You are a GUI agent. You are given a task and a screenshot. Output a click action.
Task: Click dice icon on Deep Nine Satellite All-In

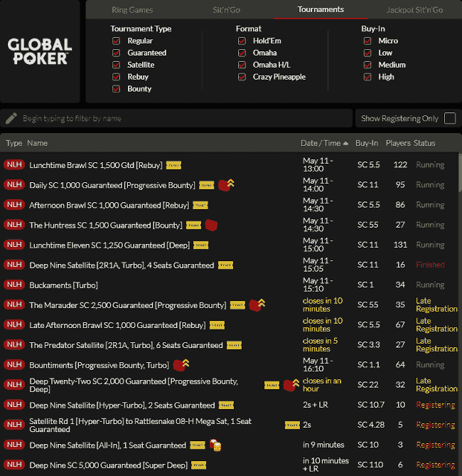point(215,445)
